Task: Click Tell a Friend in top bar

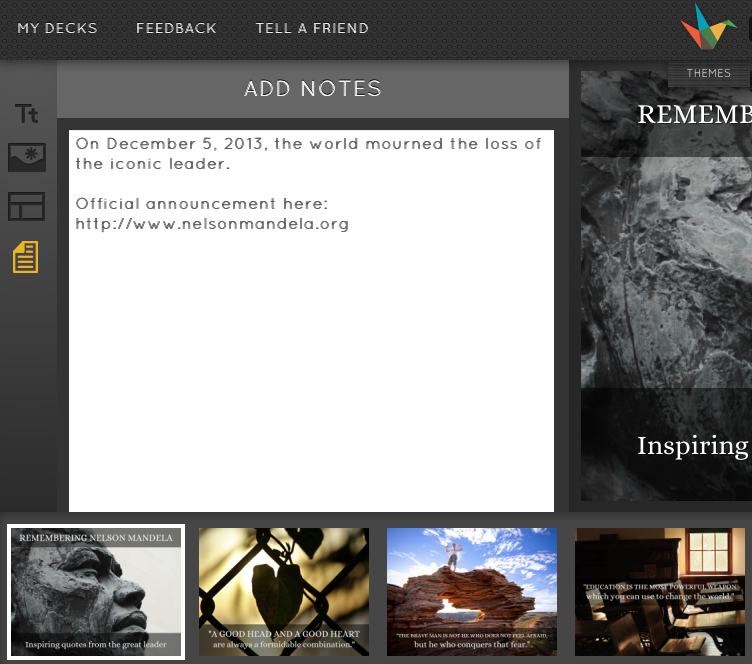Action: (x=312, y=28)
